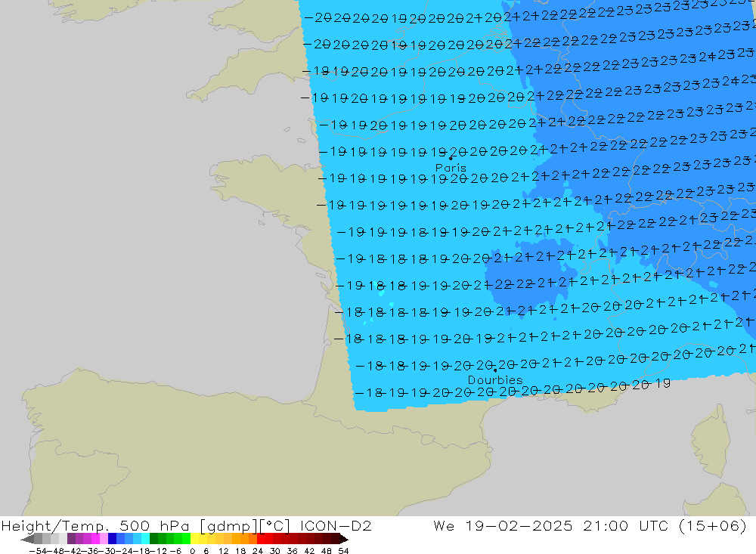Select the Dourbies location marker dot
Viewport: 756px width, 554px height.
[495, 370]
